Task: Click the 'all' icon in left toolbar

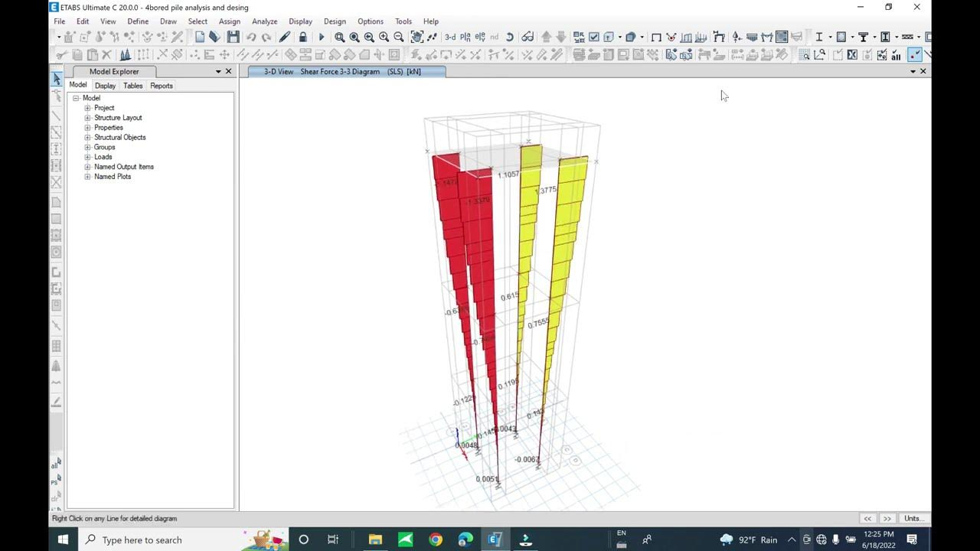Action: (x=56, y=463)
